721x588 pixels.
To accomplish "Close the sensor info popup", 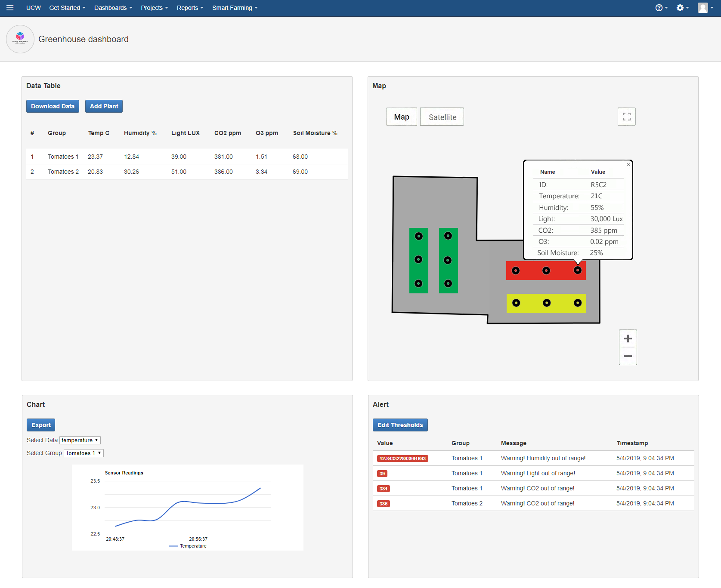I will (628, 164).
